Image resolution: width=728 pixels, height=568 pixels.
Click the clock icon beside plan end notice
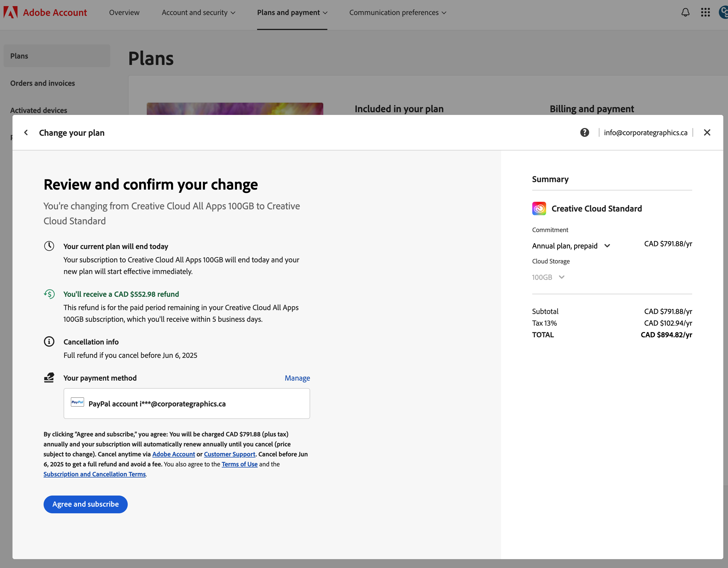(x=49, y=246)
